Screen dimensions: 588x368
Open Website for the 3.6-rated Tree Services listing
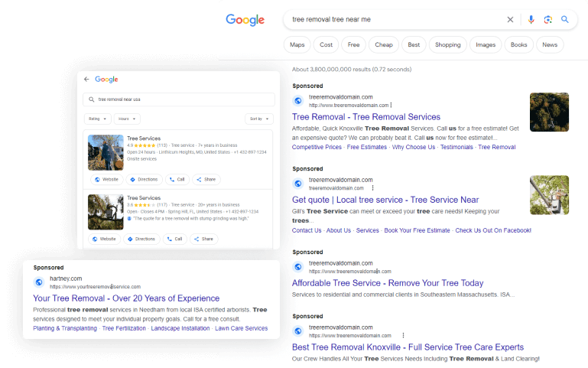tap(104, 239)
